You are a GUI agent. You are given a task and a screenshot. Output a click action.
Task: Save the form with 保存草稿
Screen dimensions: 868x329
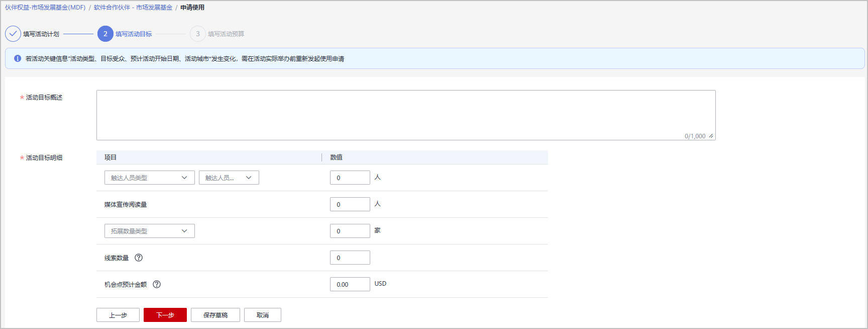215,315
